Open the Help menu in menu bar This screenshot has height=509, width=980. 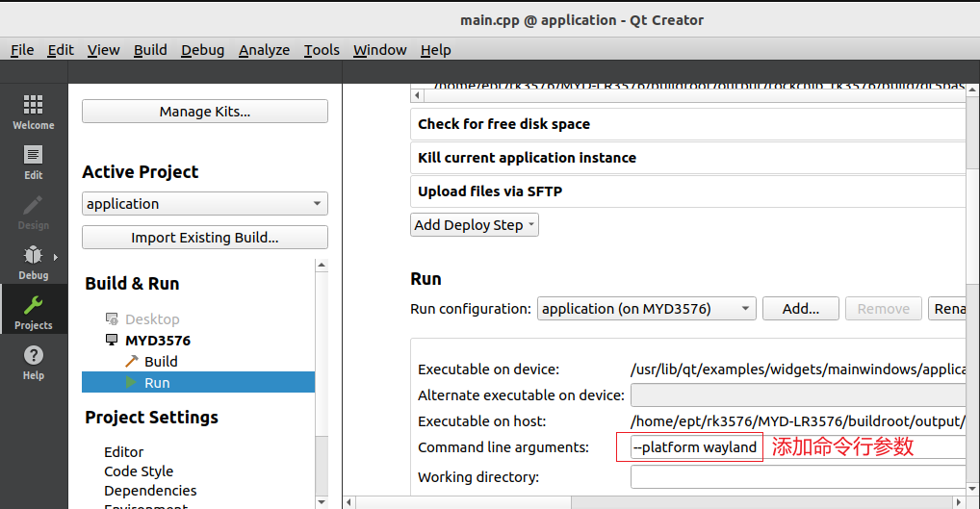pyautogui.click(x=436, y=50)
